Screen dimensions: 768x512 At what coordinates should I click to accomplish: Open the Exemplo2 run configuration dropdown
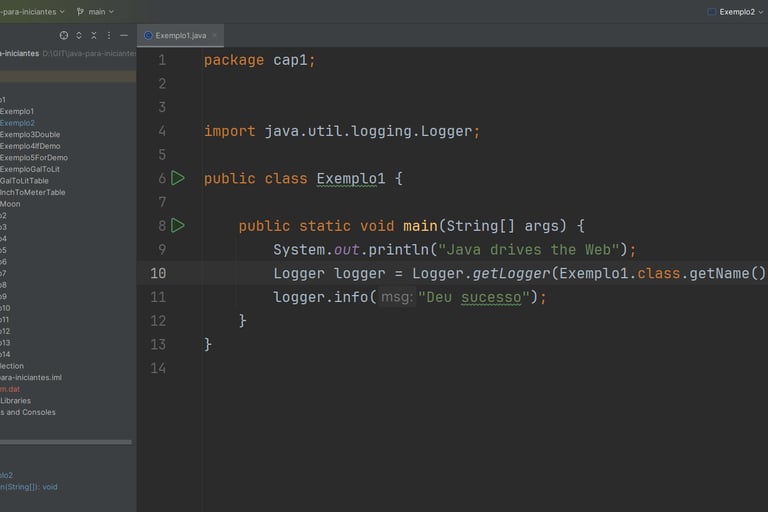(741, 12)
